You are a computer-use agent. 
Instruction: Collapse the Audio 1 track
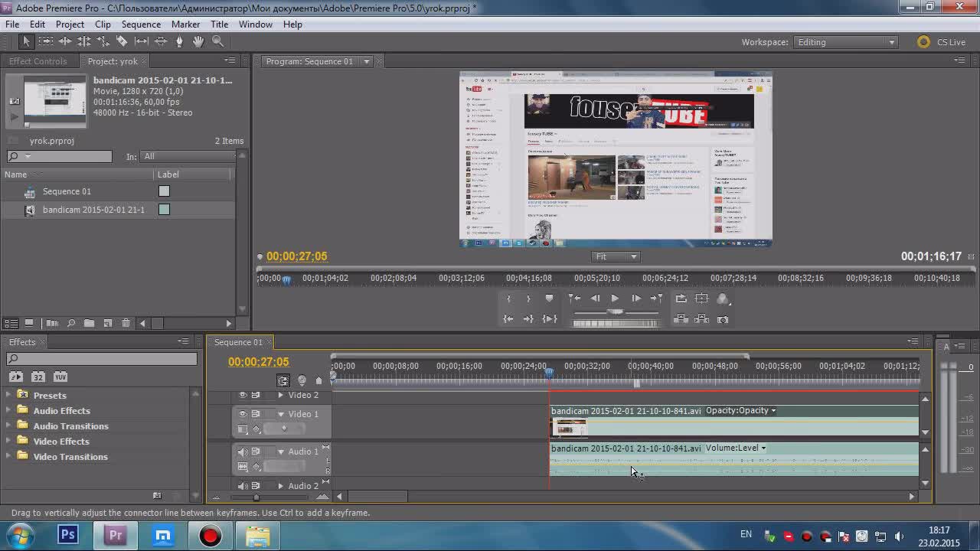coord(281,452)
